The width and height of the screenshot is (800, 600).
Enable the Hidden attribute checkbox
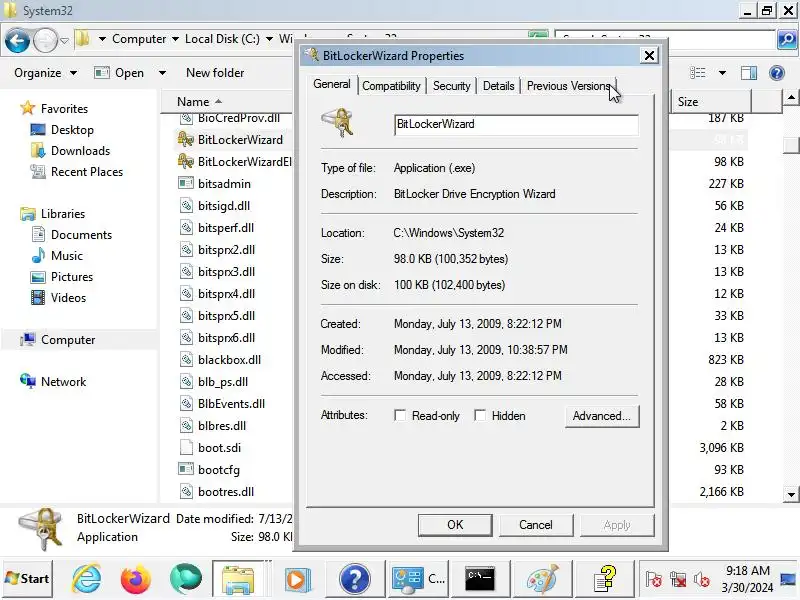(x=480, y=415)
